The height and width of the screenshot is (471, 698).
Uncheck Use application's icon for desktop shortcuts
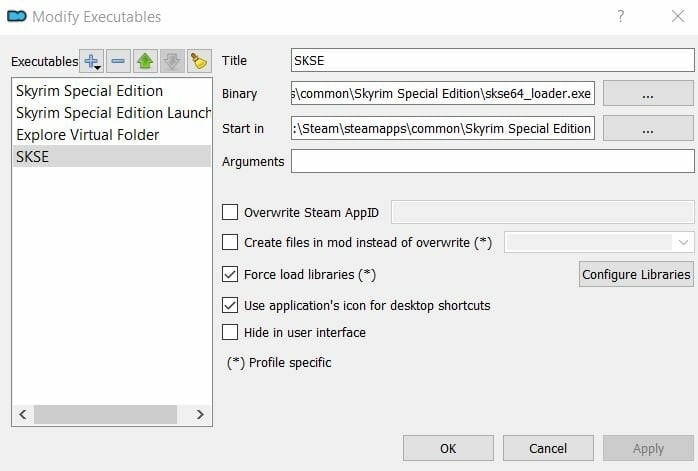(x=230, y=305)
